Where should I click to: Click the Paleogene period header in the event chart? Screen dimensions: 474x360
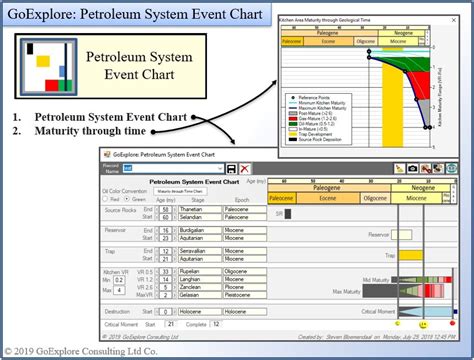point(329,188)
